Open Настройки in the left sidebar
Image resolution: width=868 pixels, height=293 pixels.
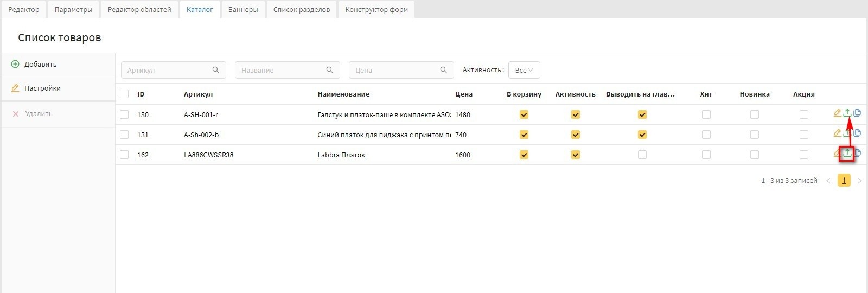tap(42, 88)
